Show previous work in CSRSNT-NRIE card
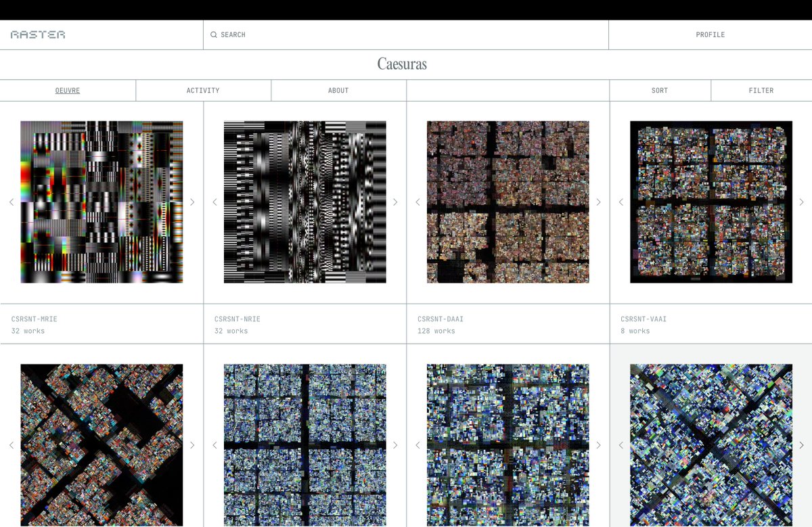This screenshot has height=527, width=812. coord(215,202)
